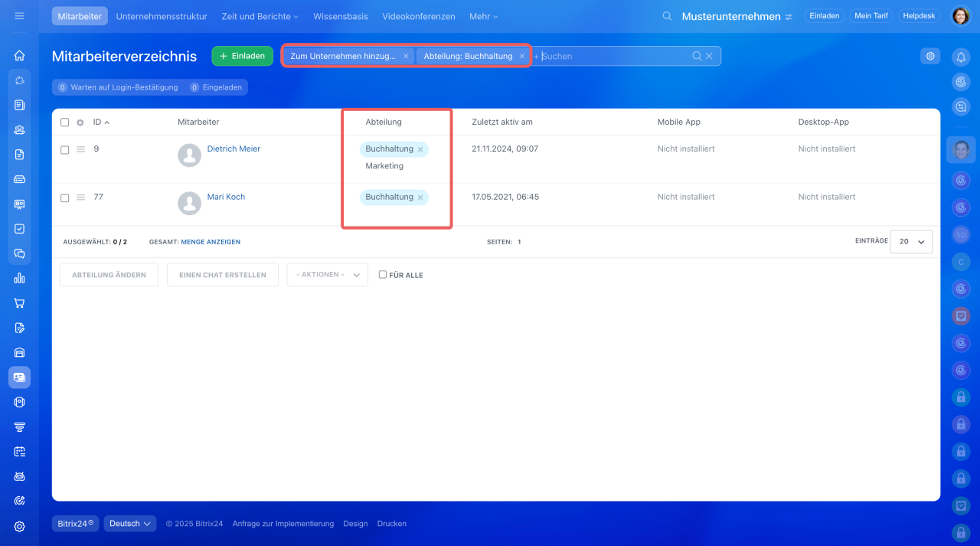Remove Buchhaltung tag from Mari Koch

coord(420,198)
